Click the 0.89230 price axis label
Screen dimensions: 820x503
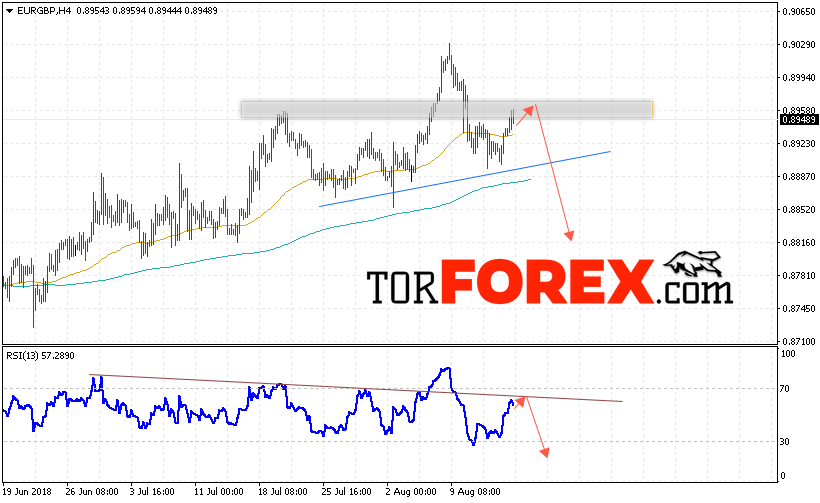(x=799, y=143)
